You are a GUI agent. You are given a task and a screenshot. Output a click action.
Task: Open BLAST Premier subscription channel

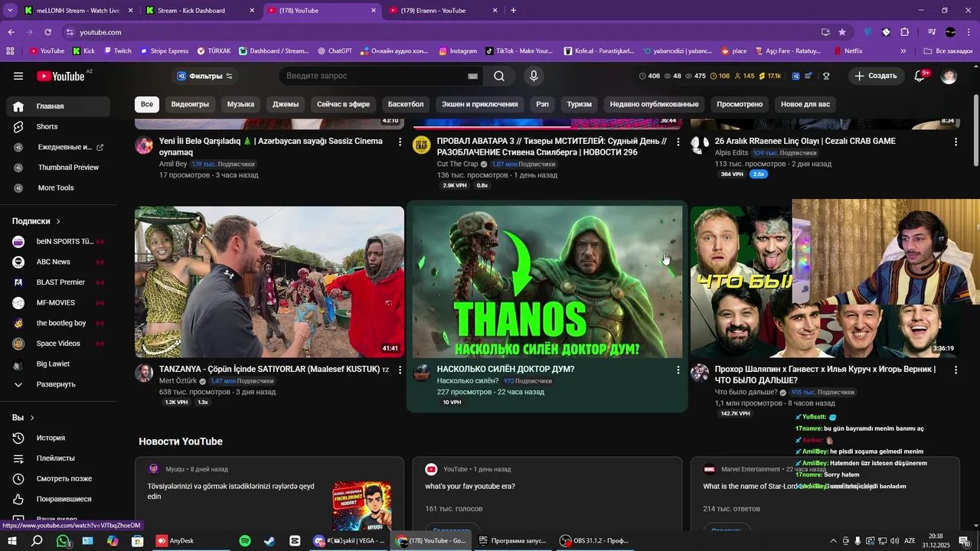[58, 282]
